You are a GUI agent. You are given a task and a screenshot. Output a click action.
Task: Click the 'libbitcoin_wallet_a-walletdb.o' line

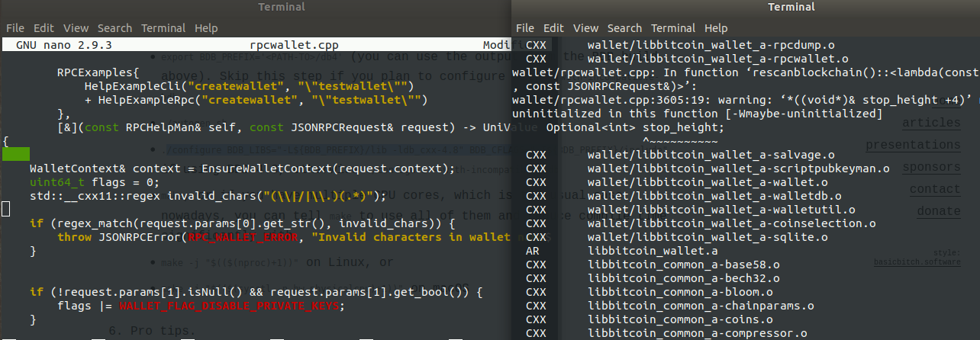(684, 196)
